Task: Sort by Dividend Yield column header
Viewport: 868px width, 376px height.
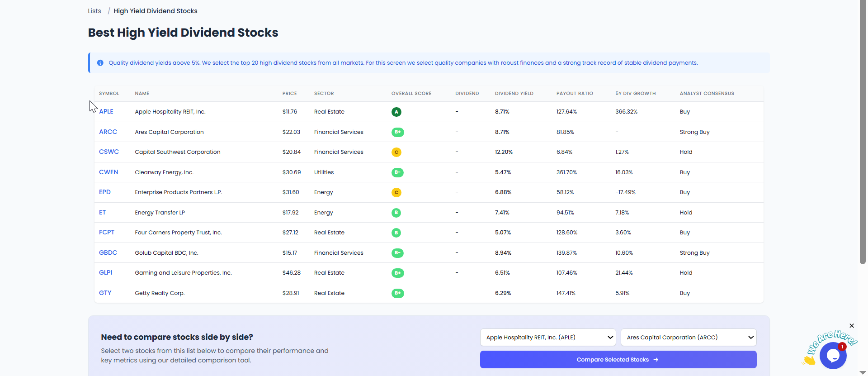Action: [514, 94]
